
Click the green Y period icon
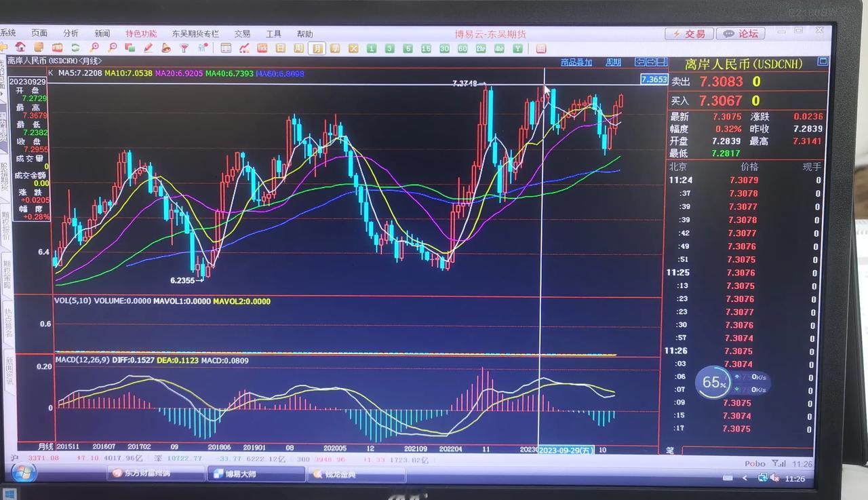pyautogui.click(x=517, y=49)
